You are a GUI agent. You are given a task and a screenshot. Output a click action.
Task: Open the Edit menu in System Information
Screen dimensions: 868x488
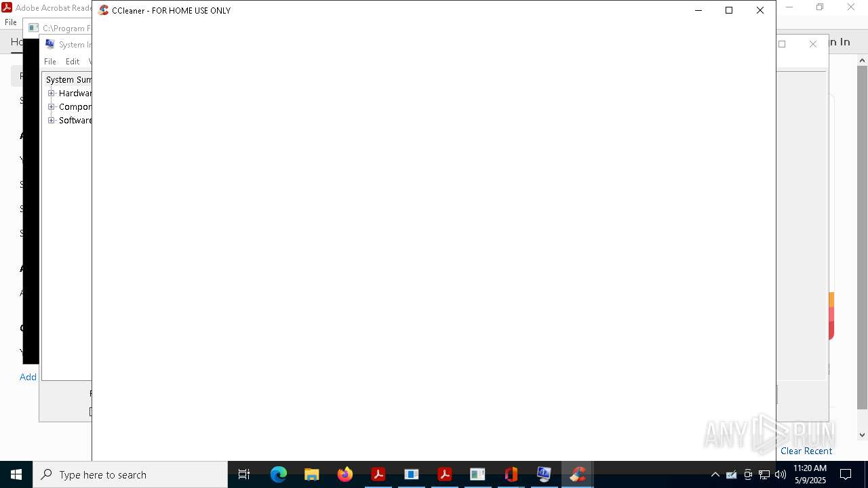[x=73, y=61]
